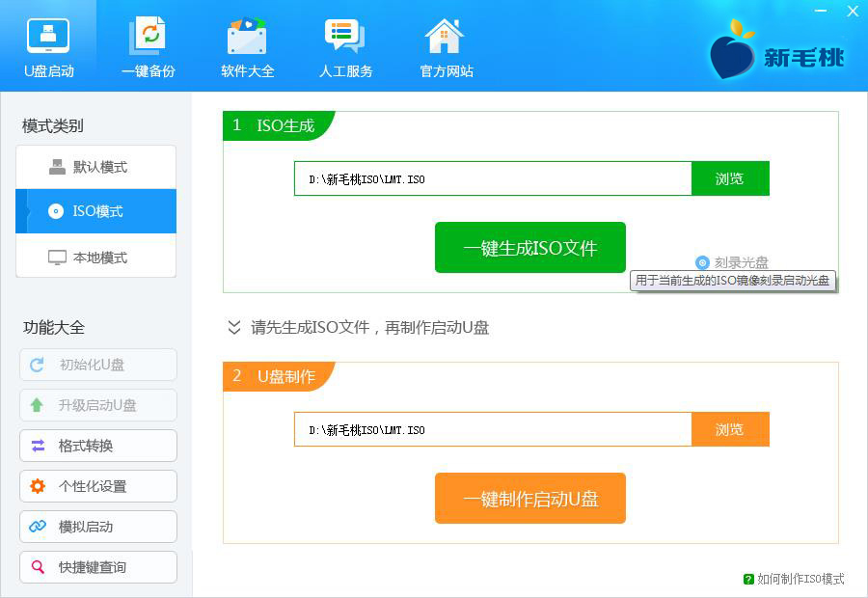Screen dimensions: 868x598
Task: Click 一键制作启动U盘 button
Action: pos(530,499)
